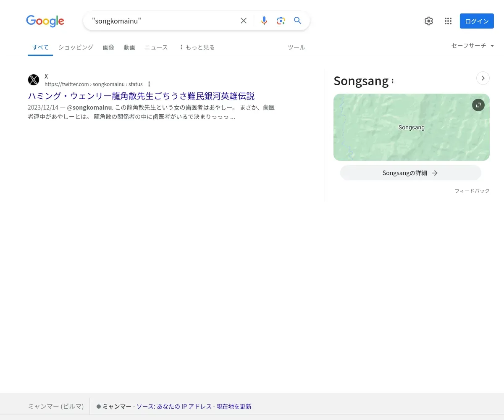
Task: Select the すべて tab
Action: pos(40,47)
